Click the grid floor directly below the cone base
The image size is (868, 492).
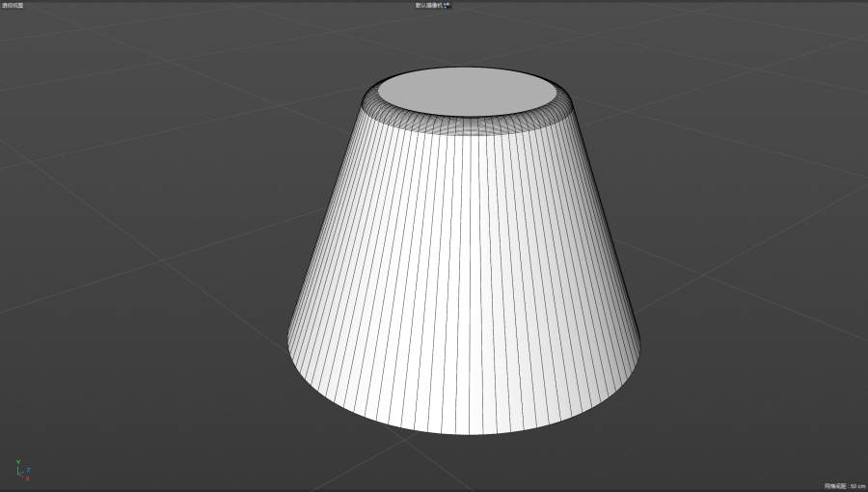pyautogui.click(x=463, y=463)
